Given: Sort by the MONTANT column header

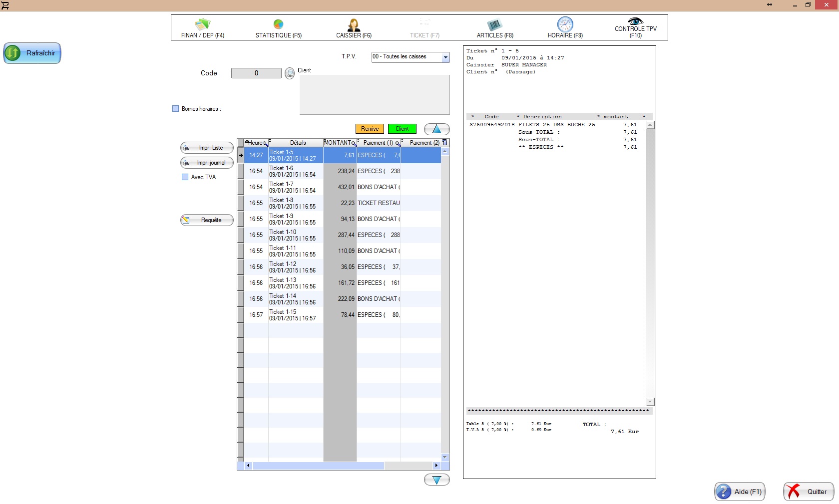Looking at the screenshot, I should click(338, 143).
